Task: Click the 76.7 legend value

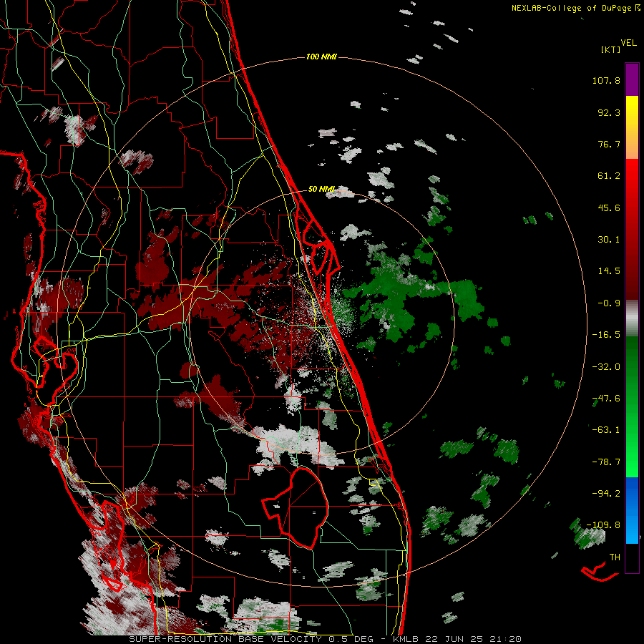Action: (609, 144)
